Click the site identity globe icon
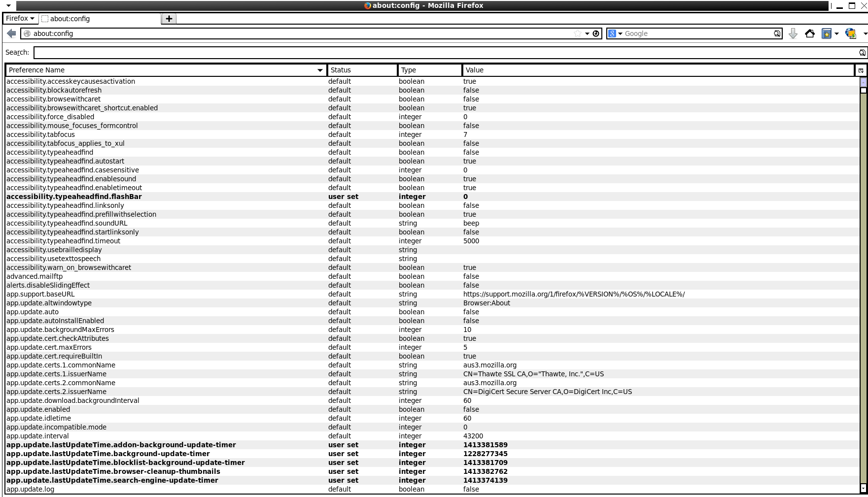 click(28, 33)
